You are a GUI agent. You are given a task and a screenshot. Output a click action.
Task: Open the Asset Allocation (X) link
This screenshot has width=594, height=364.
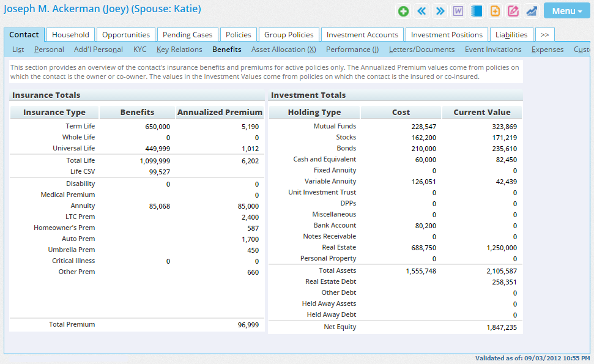pyautogui.click(x=283, y=50)
